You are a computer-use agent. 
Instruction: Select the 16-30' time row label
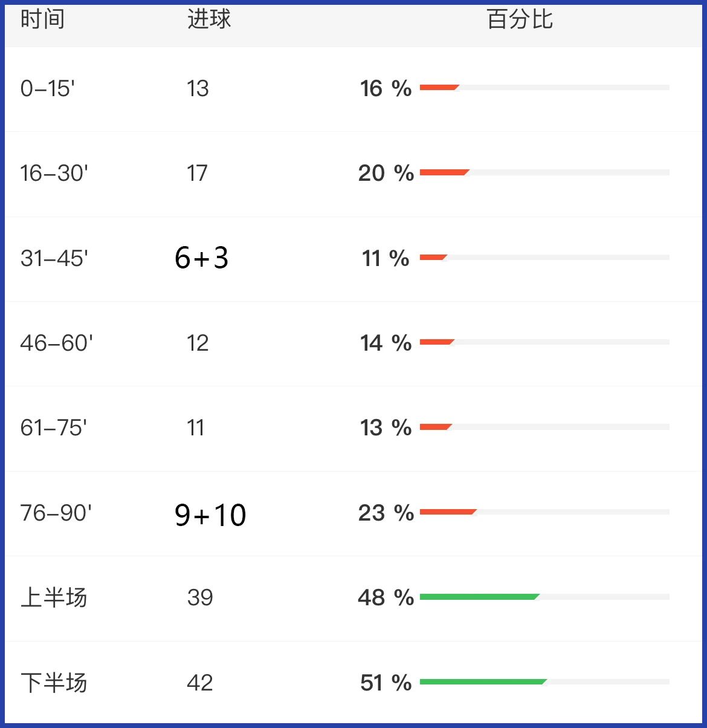(54, 174)
